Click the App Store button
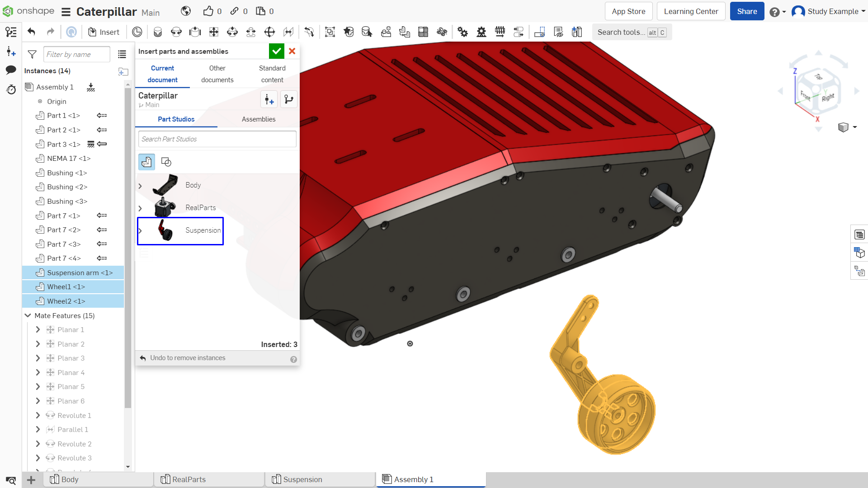This screenshot has width=868, height=488. [628, 11]
